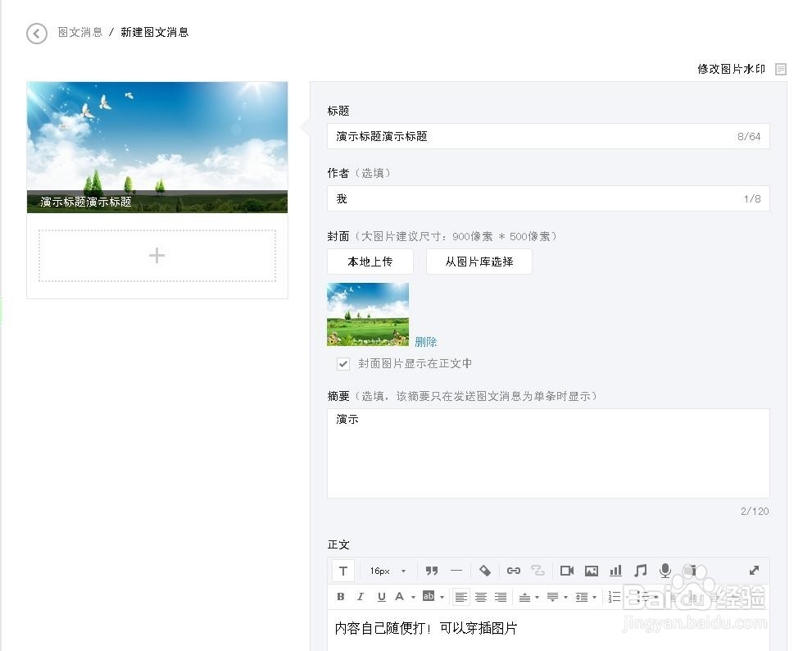Apply font color with the A icon
Image resolution: width=812 pixels, height=651 pixels.
click(x=399, y=597)
